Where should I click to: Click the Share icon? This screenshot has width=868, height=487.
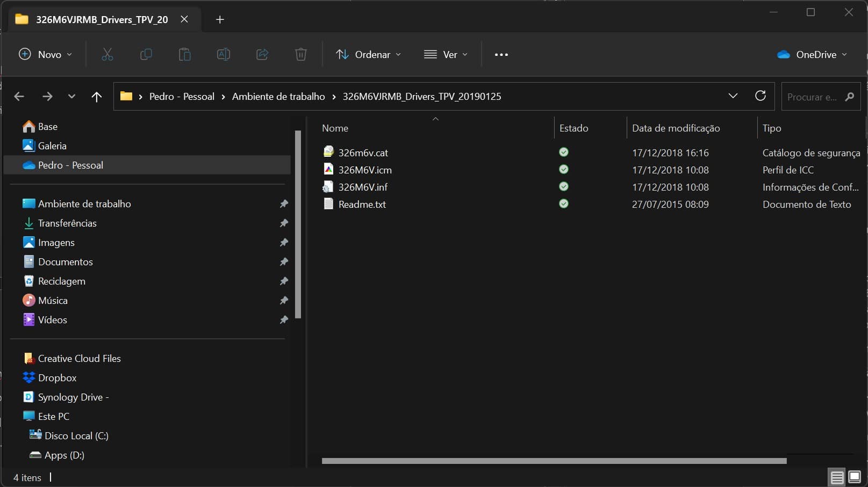pos(262,54)
